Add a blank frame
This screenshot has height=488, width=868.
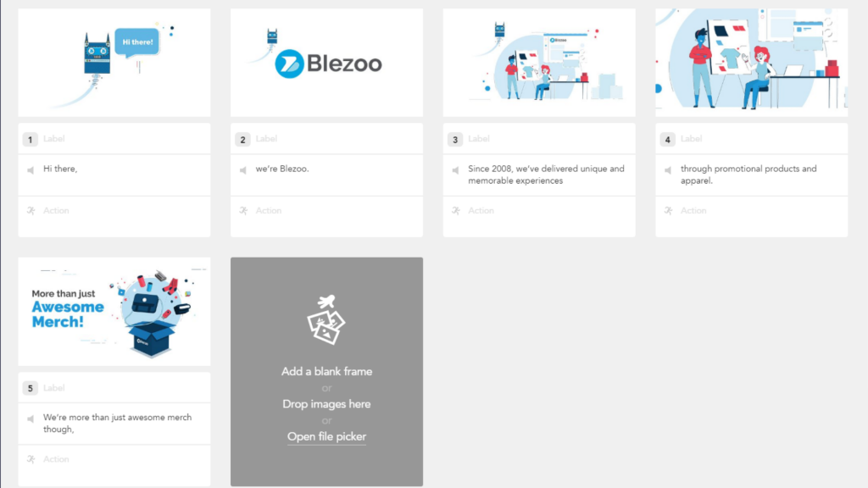click(326, 371)
